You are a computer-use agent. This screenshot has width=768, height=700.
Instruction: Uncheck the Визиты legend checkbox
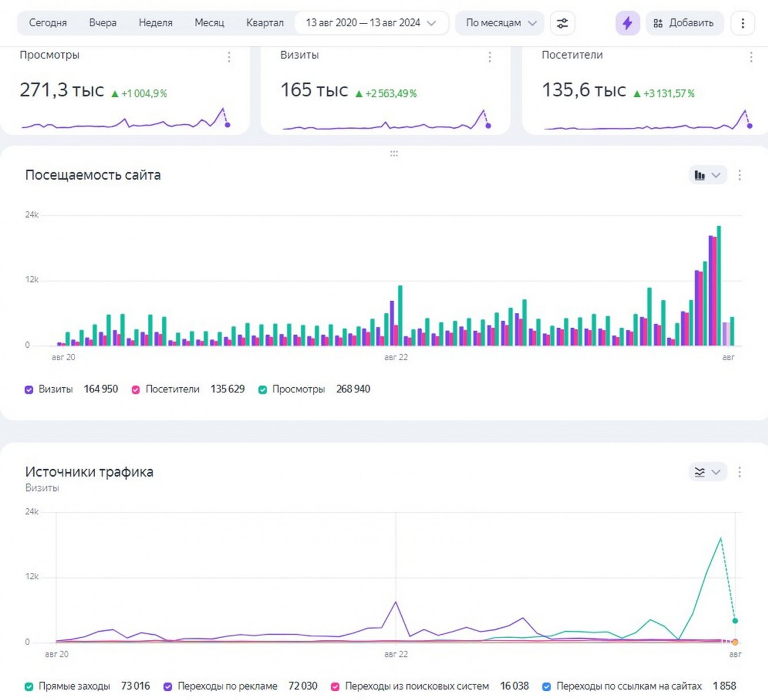click(29, 390)
